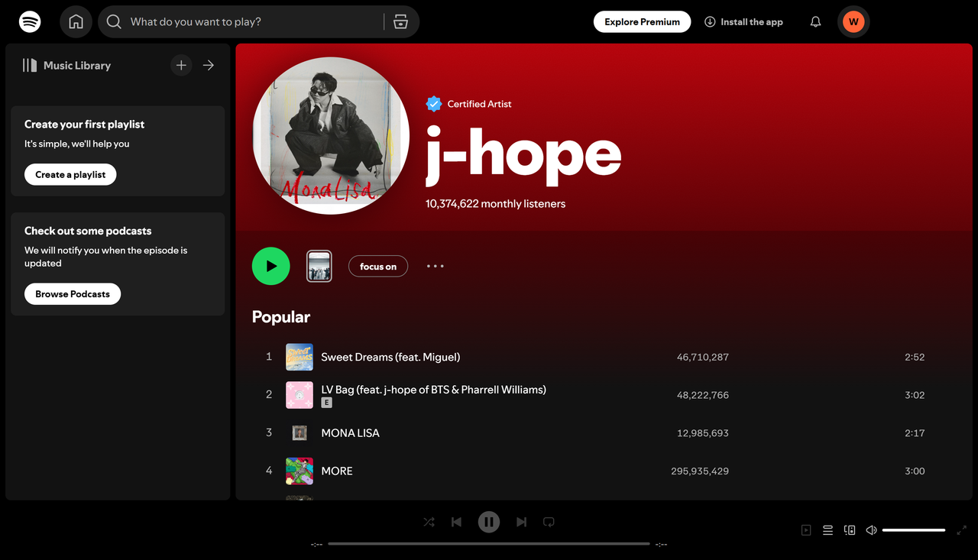Viewport: 978px width, 560px height.
Task: Open the more options menu for j-hope
Action: tap(435, 266)
